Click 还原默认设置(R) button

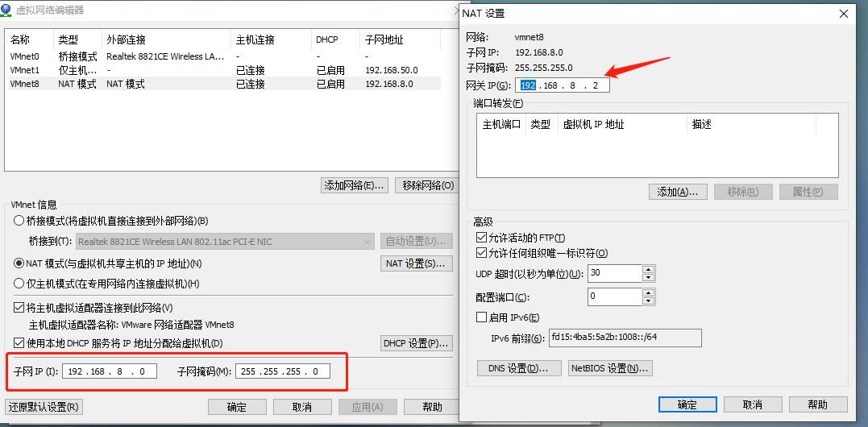click(44, 407)
